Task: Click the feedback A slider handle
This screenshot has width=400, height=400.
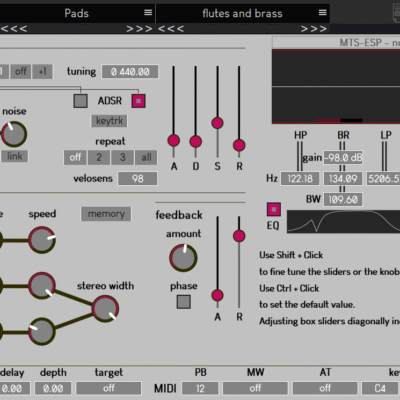Action: click(217, 295)
